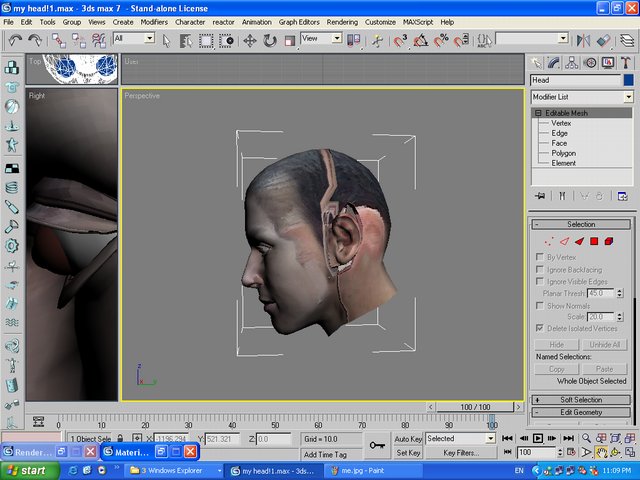Click the Rotate tool in main toolbar
This screenshot has height=480, width=640.
coord(270,40)
